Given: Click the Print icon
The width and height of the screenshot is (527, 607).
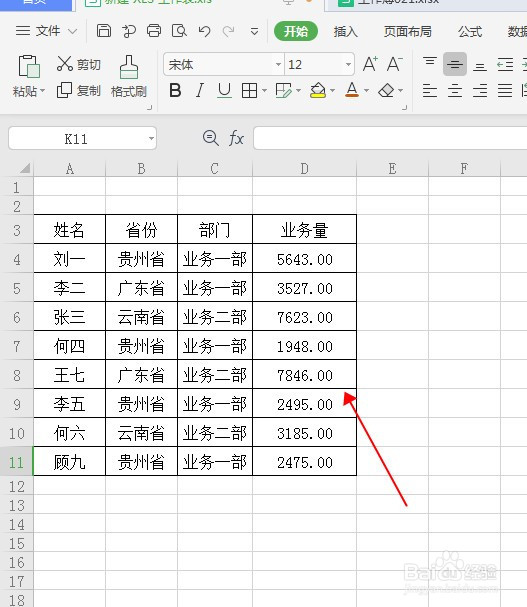Looking at the screenshot, I should (154, 31).
